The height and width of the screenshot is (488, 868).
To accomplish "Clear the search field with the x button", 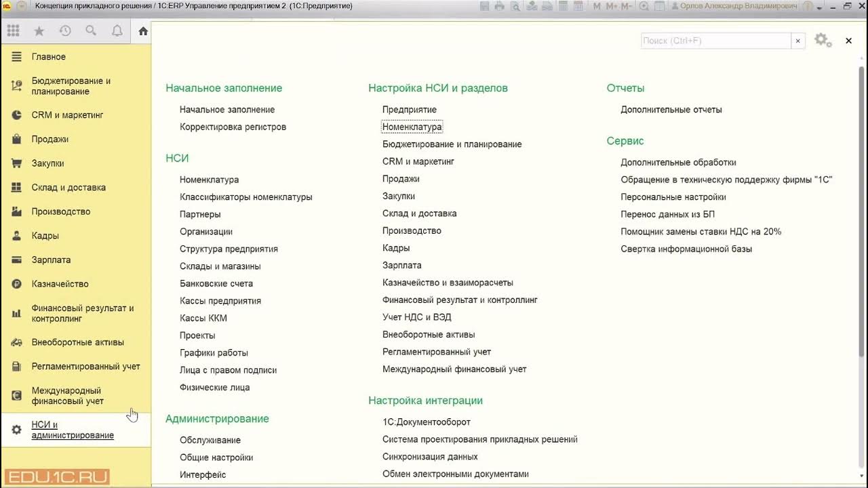I will pyautogui.click(x=798, y=41).
